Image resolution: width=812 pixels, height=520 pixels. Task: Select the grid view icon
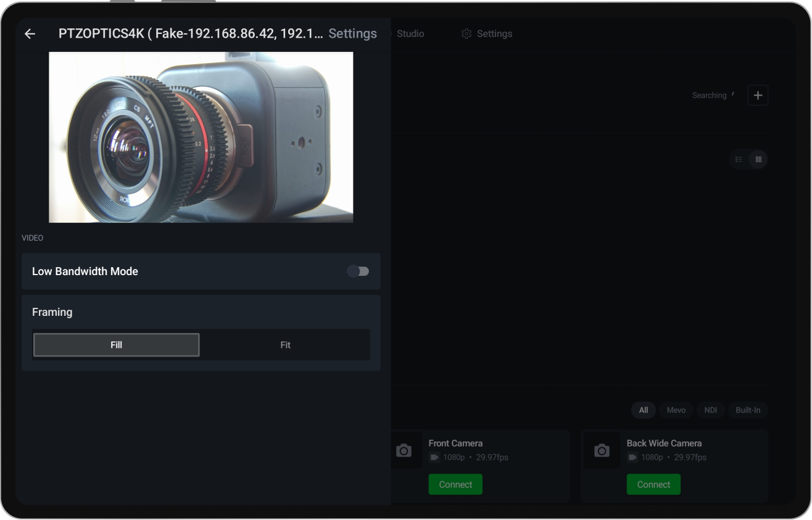[758, 159]
